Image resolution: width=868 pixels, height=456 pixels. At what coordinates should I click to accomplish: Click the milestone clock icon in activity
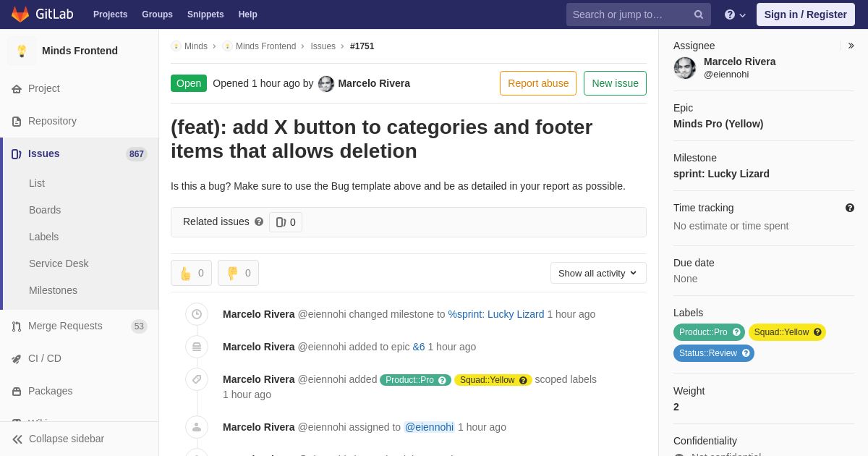197,314
